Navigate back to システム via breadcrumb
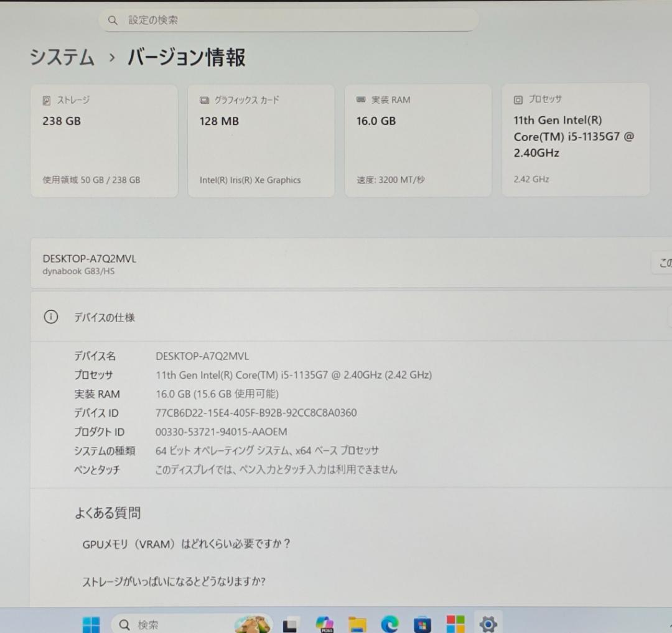 (x=62, y=57)
